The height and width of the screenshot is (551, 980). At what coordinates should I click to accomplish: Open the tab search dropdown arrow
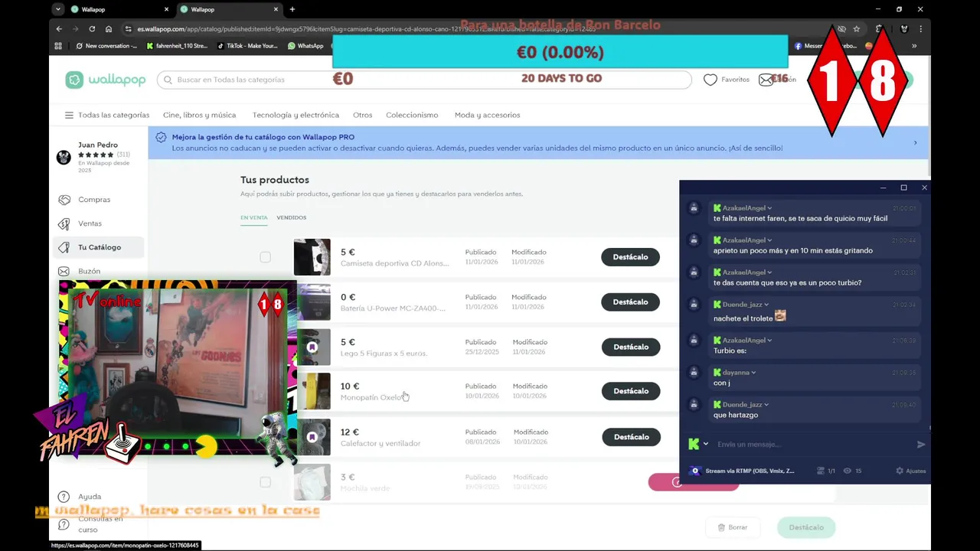point(58,9)
